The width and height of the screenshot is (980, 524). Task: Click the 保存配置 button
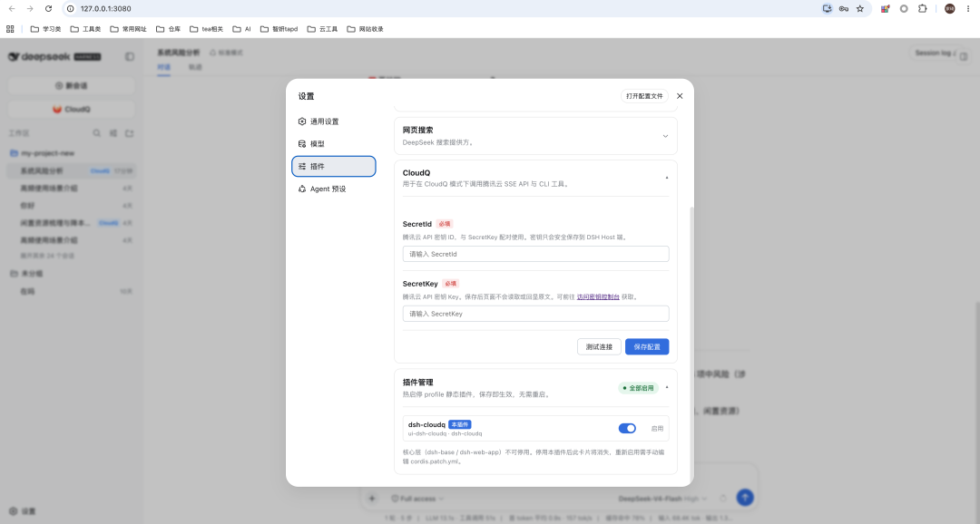pos(647,346)
